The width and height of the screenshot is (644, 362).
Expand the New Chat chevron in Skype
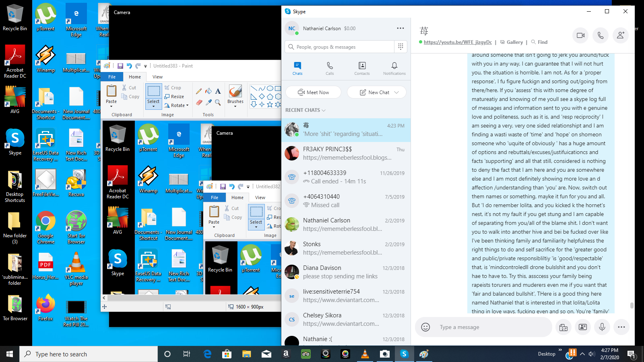click(x=396, y=92)
